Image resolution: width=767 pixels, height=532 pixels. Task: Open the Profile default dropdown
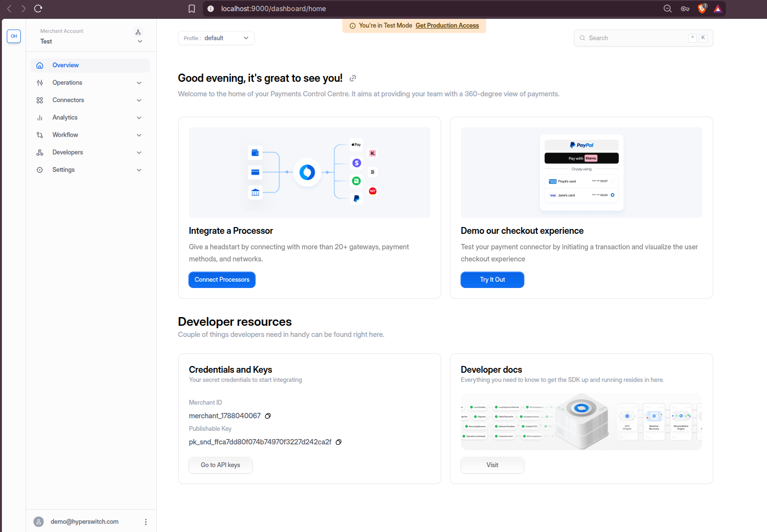coord(216,38)
